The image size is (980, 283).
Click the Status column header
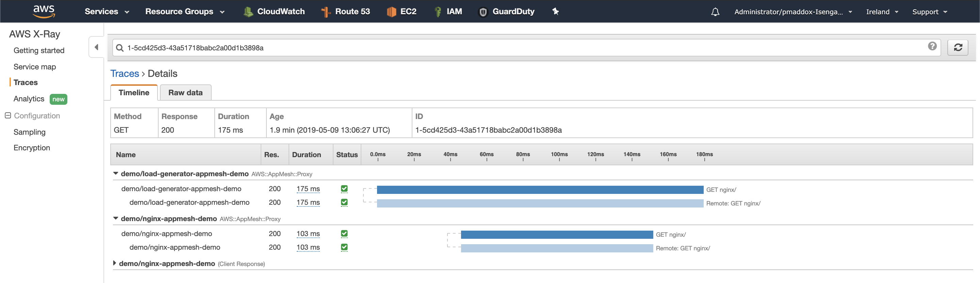(x=347, y=155)
